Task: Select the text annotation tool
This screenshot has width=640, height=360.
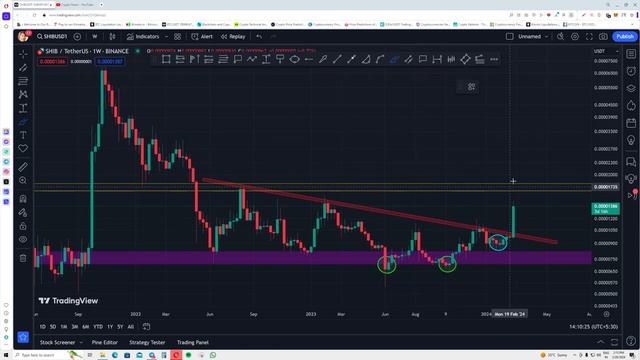Action: point(23,135)
